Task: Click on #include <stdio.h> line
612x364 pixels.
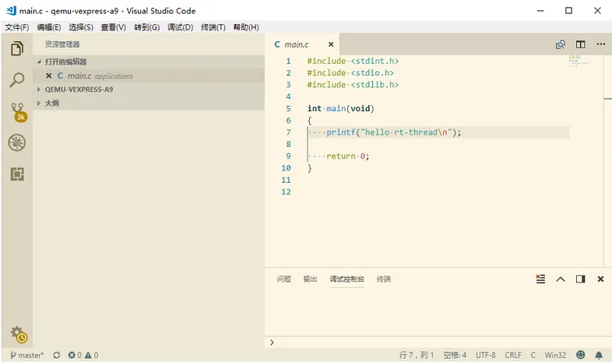Action: [350, 73]
